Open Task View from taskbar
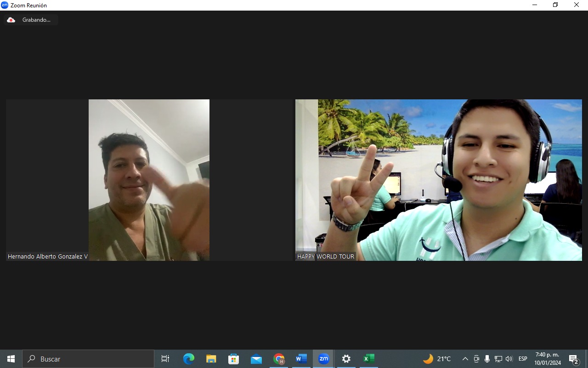The height and width of the screenshot is (368, 588). click(165, 359)
